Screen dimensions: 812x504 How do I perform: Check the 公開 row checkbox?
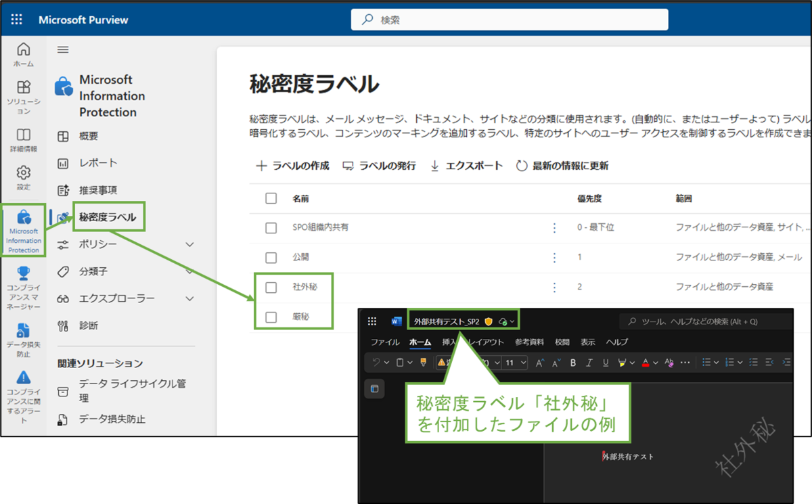coord(271,258)
